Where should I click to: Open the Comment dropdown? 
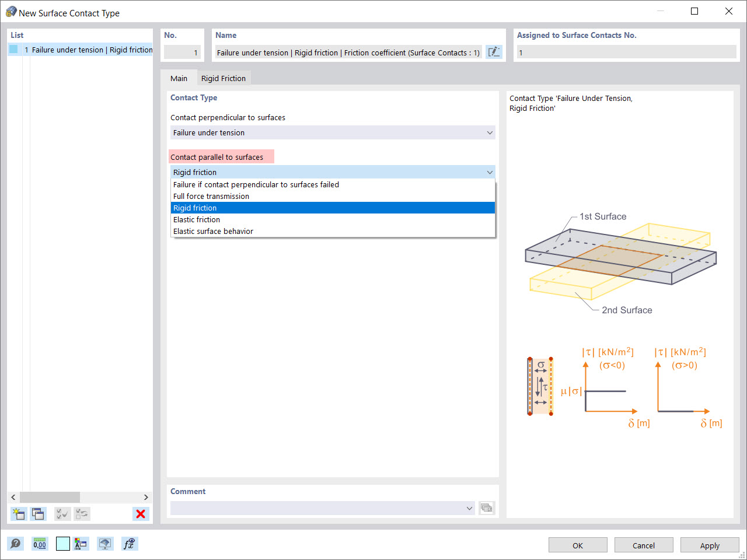tap(470, 508)
